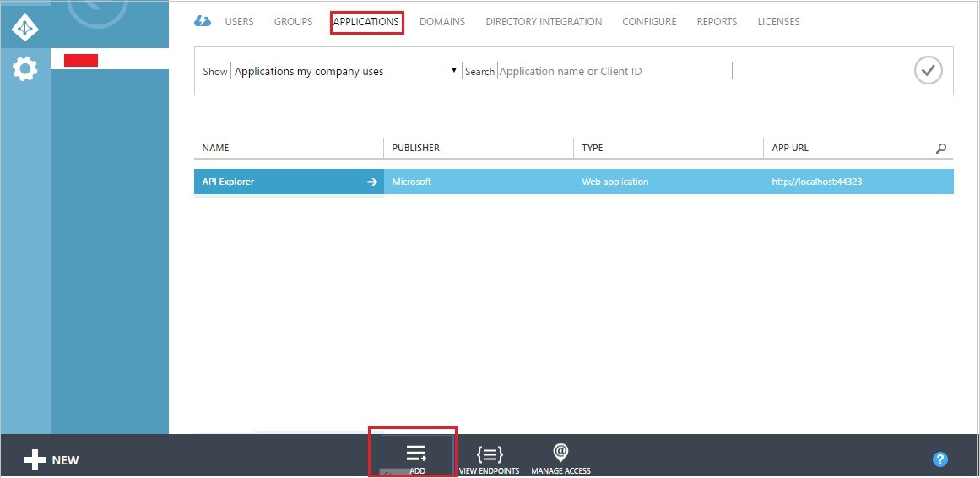Image resolution: width=980 pixels, height=478 pixels.
Task: Focus the application name search field
Action: coord(615,71)
